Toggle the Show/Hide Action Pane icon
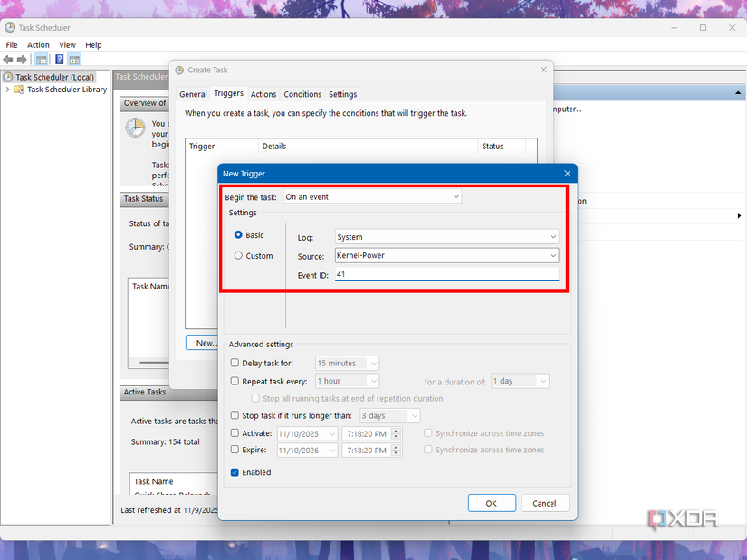 pos(74,60)
